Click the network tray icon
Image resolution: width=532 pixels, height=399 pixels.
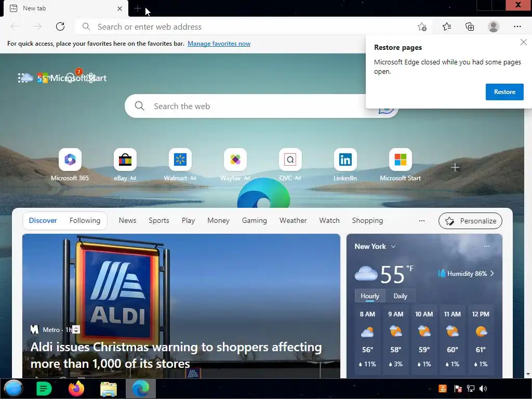click(470, 389)
